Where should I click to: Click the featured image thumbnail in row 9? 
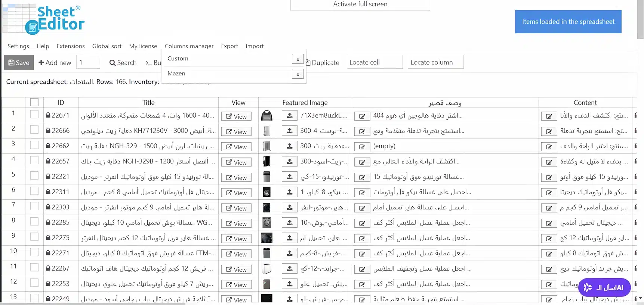(266, 238)
